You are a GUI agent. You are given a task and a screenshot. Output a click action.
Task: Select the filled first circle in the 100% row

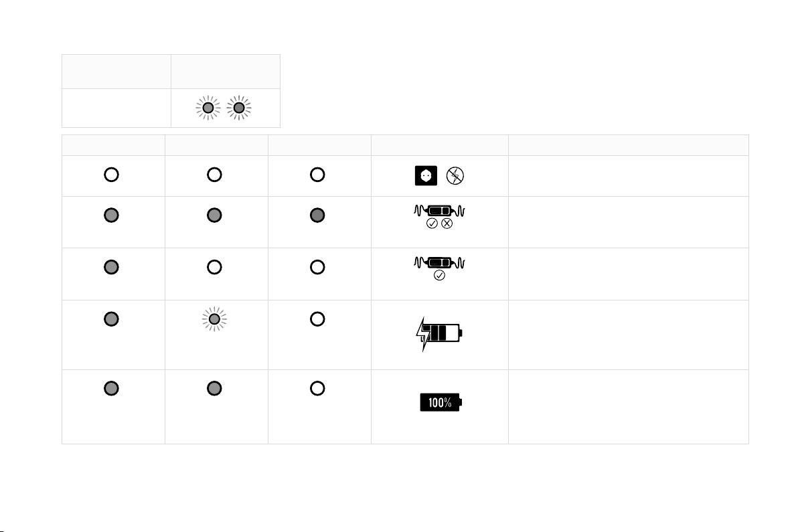(111, 388)
